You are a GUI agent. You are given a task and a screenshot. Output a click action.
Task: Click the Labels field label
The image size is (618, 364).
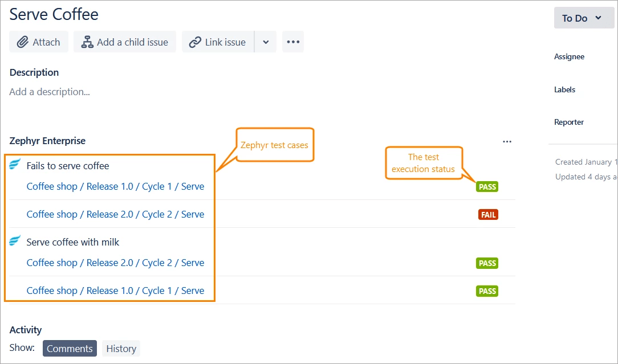(x=564, y=90)
